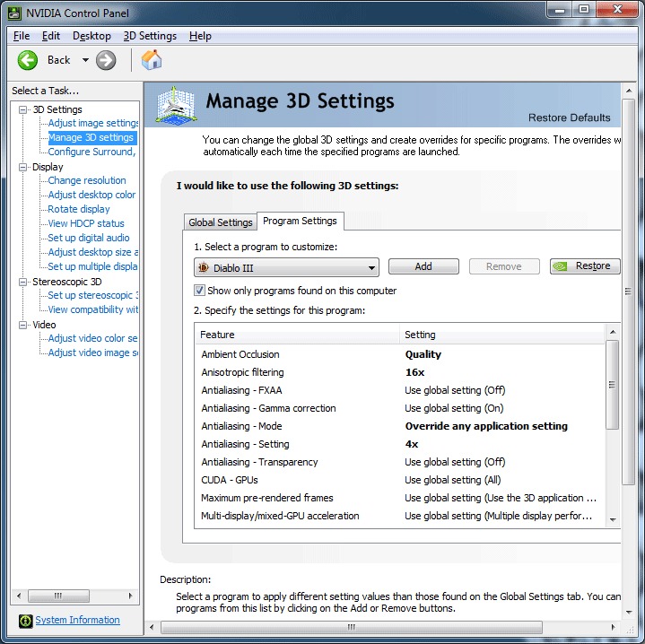This screenshot has height=644, width=645.
Task: Open Set up digital audio task
Action: click(x=89, y=238)
